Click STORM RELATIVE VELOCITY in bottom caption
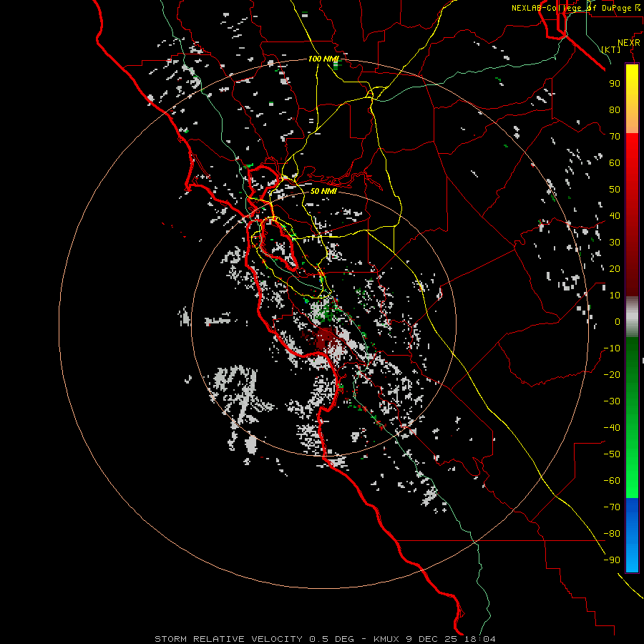This screenshot has height=644, width=644. coord(229,639)
